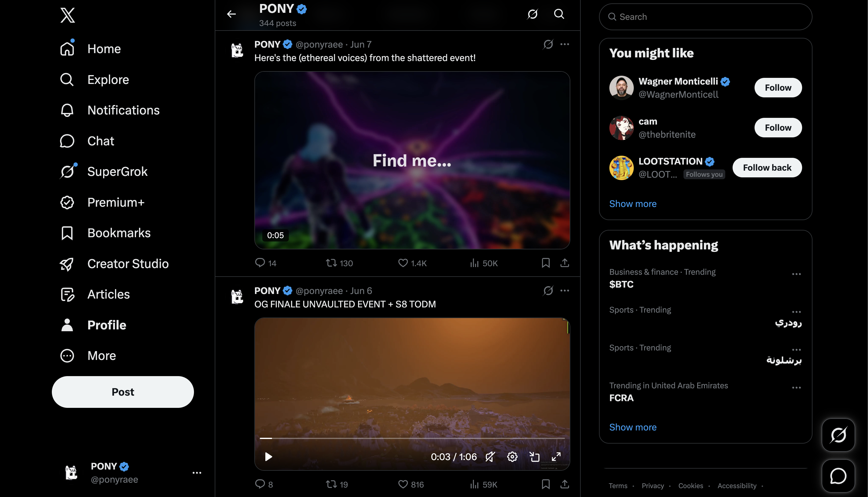This screenshot has height=497, width=868.
Task: Open more options for برشلونة trend
Action: 796,350
